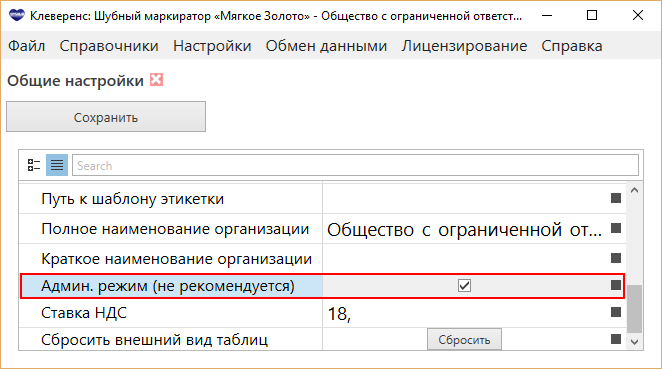Image resolution: width=662 pixels, height=369 pixels.
Task: Click square marker for Полное наименование организации
Action: (x=616, y=228)
